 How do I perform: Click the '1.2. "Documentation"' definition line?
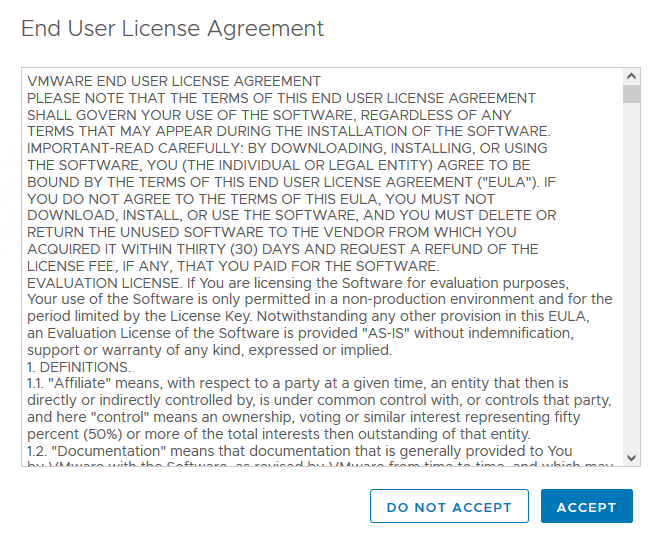click(299, 451)
